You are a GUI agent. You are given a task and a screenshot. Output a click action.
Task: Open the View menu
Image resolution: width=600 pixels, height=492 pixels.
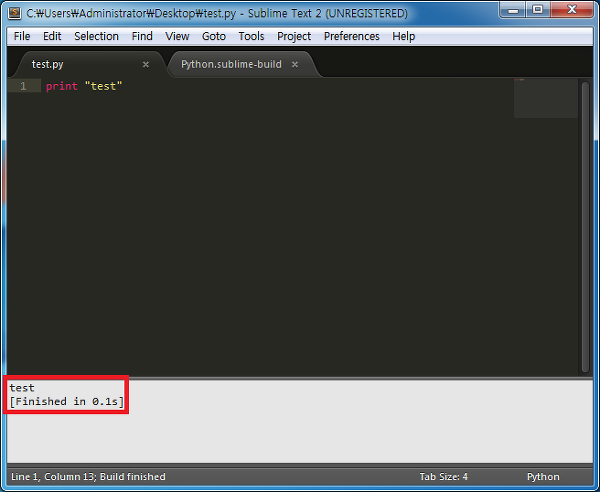coord(177,36)
